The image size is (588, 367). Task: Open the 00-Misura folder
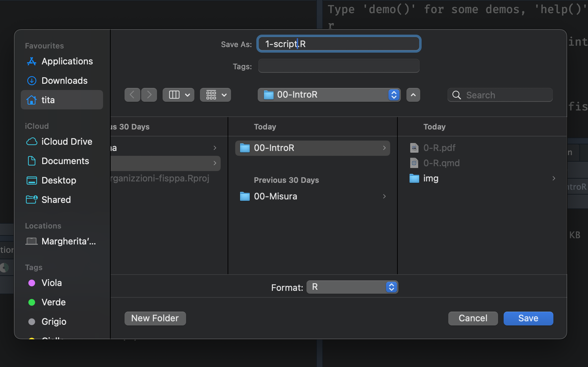point(275,196)
